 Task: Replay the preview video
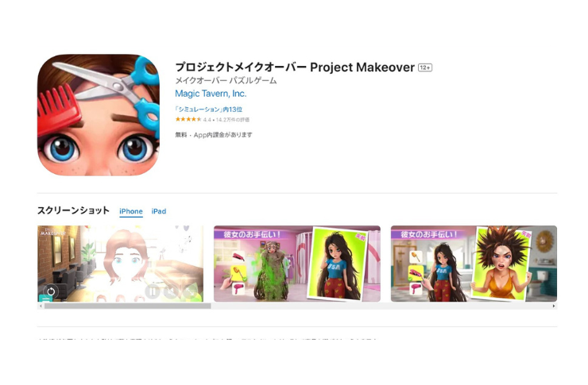[x=51, y=291]
